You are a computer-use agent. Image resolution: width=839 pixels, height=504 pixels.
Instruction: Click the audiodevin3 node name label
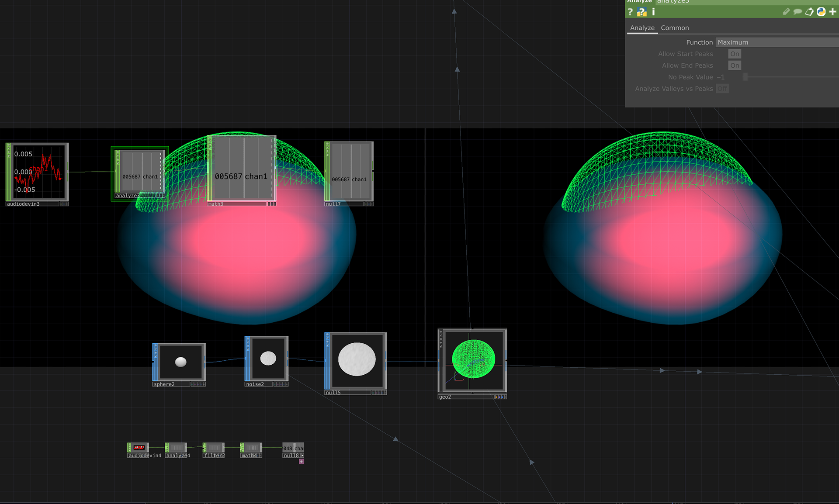(24, 204)
